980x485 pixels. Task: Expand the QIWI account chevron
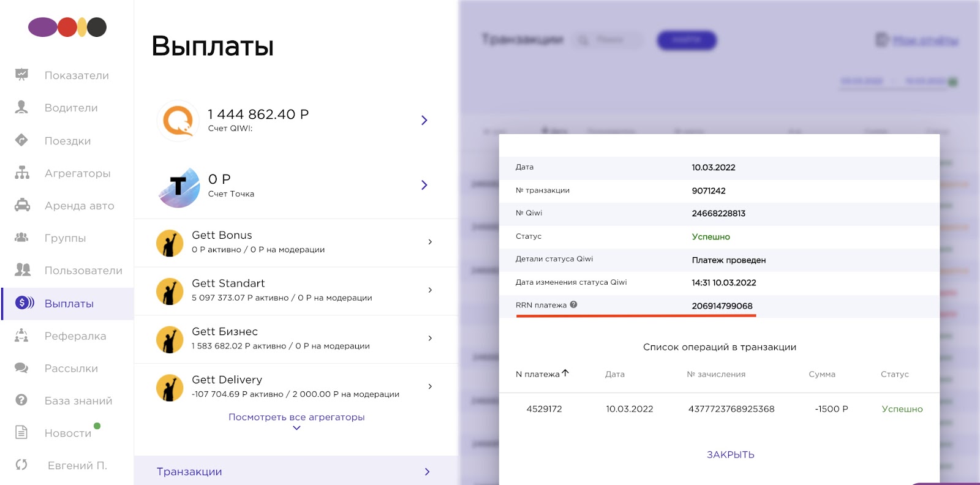coord(424,120)
